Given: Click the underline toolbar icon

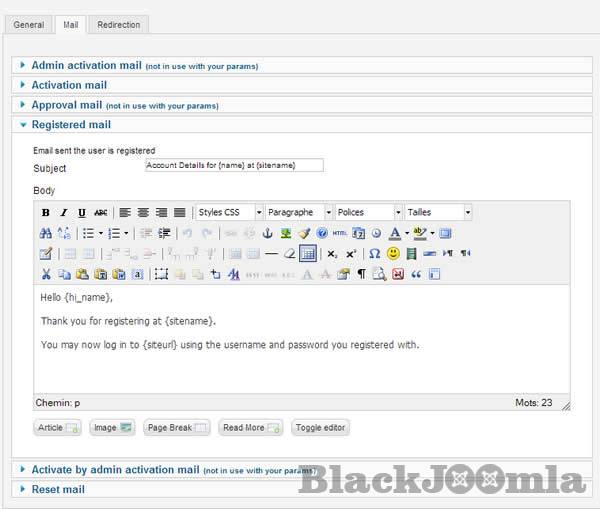Looking at the screenshot, I should (82, 213).
